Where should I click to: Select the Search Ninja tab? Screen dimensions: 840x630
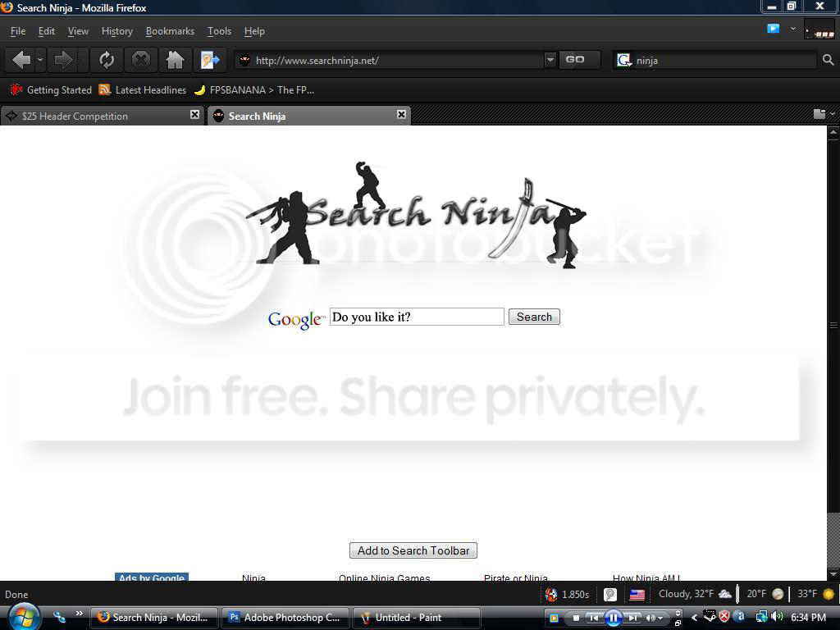[308, 116]
